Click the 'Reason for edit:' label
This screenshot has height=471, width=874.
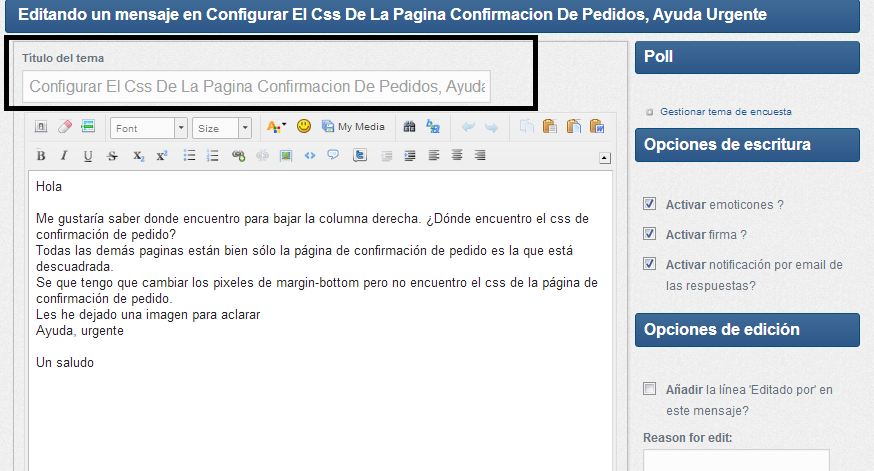688,438
